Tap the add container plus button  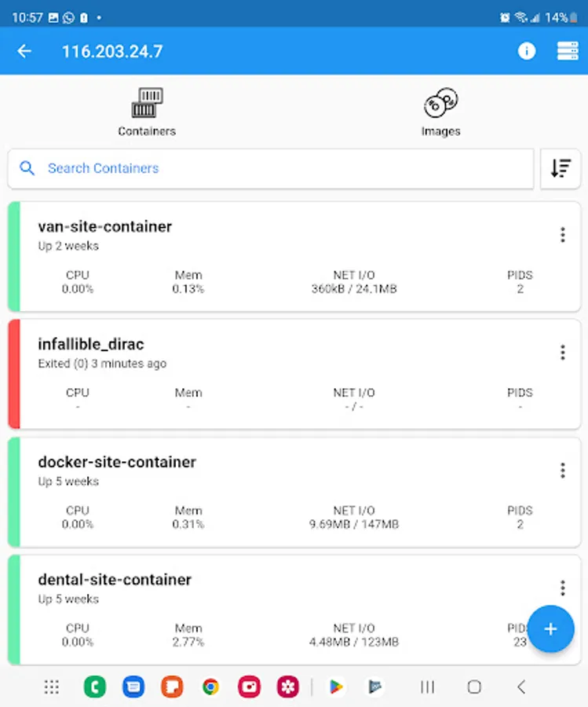[x=550, y=628]
